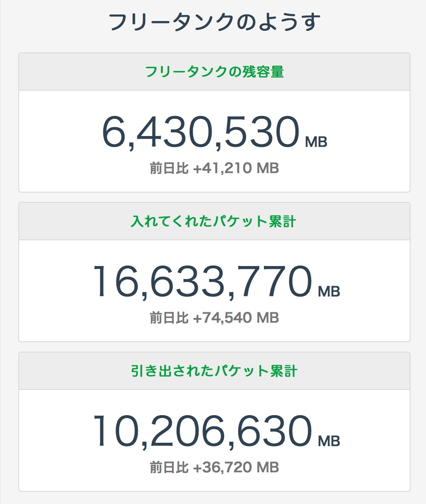The height and width of the screenshot is (504, 426).
Task: Select the フリータンクの残容量 card header
Action: click(x=214, y=72)
